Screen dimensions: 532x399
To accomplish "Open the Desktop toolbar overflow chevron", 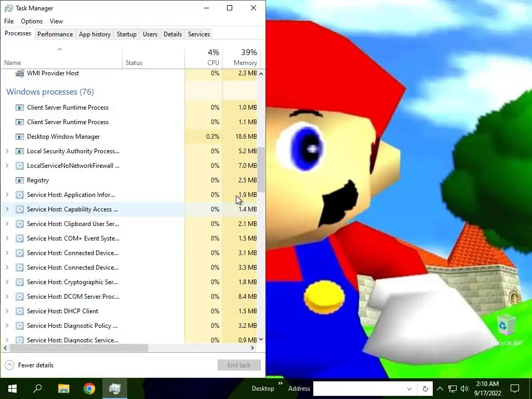I will (281, 383).
